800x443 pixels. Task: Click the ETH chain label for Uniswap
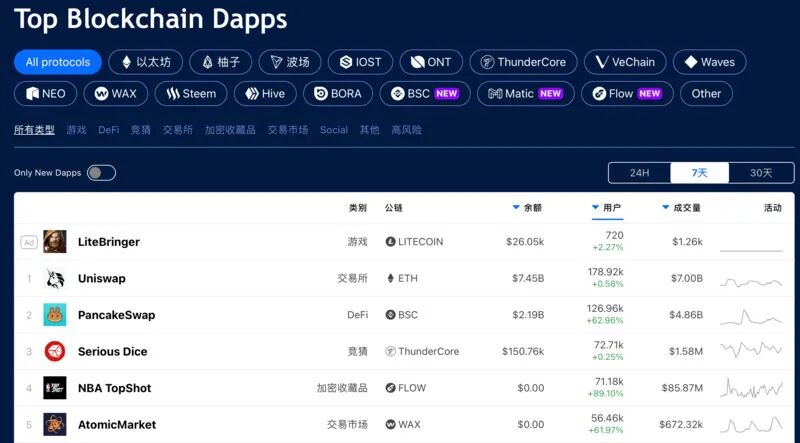click(402, 279)
